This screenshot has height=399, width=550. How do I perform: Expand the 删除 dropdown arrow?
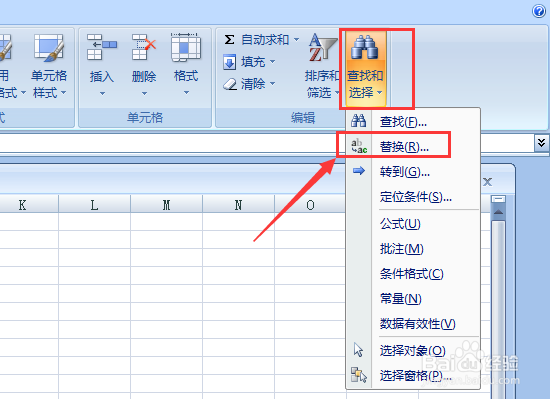[x=144, y=93]
